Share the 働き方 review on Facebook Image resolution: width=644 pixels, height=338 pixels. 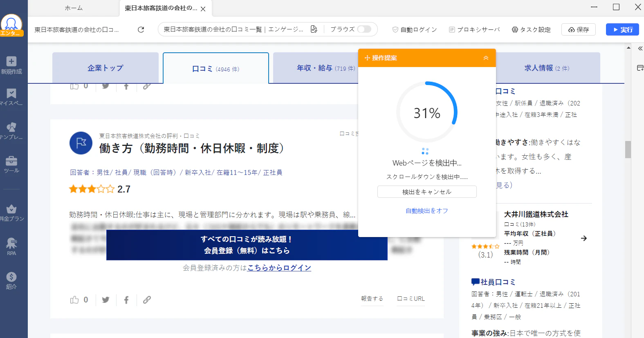(x=126, y=300)
